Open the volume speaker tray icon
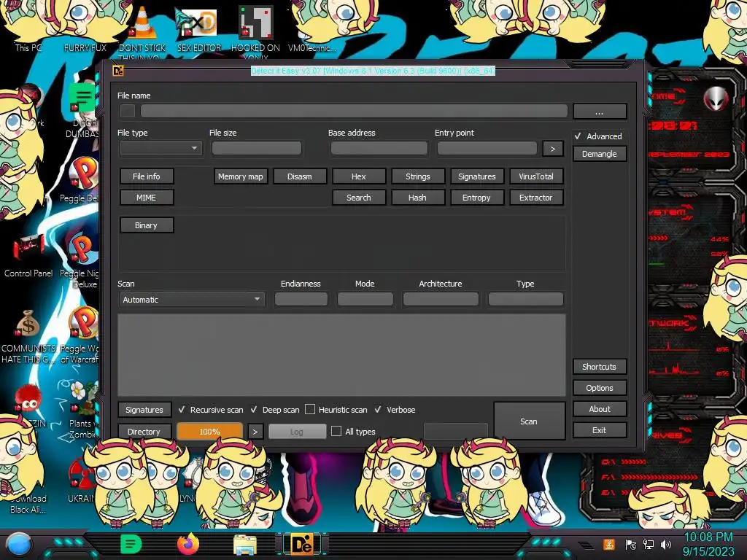The width and height of the screenshot is (747, 560). (666, 545)
